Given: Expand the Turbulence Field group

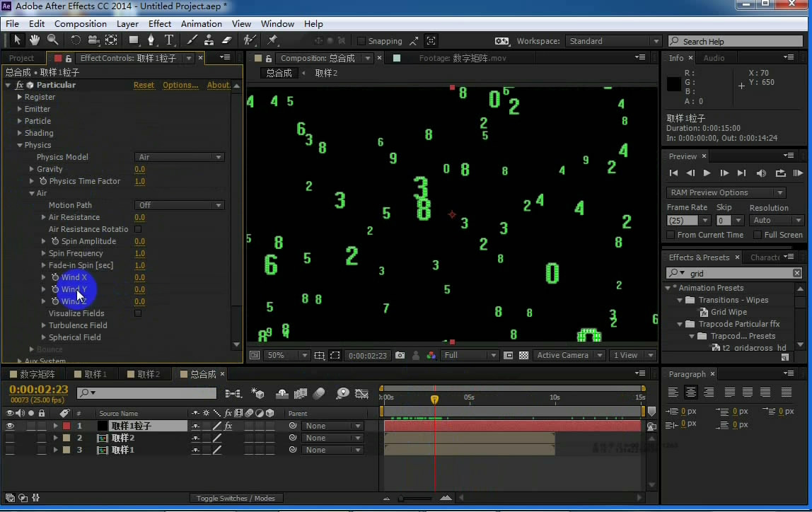Looking at the screenshot, I should click(44, 325).
